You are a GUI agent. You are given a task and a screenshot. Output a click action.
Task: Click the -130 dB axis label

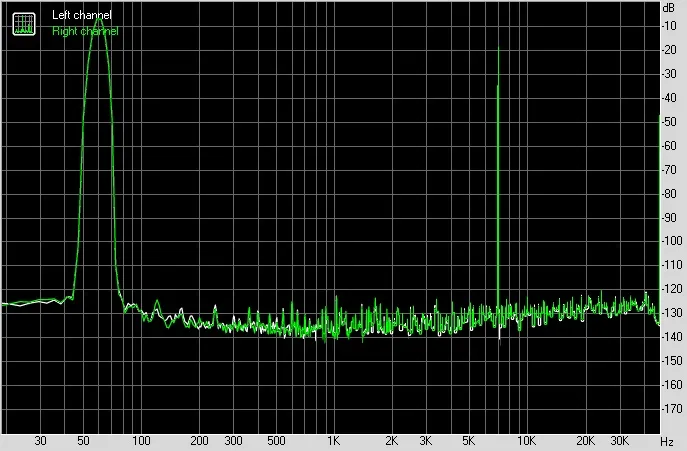pos(672,313)
